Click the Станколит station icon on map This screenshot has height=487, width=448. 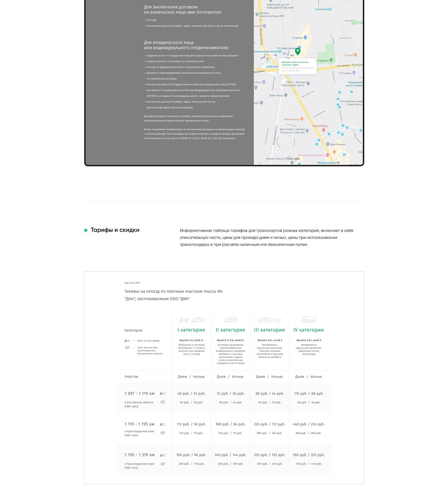click(330, 9)
